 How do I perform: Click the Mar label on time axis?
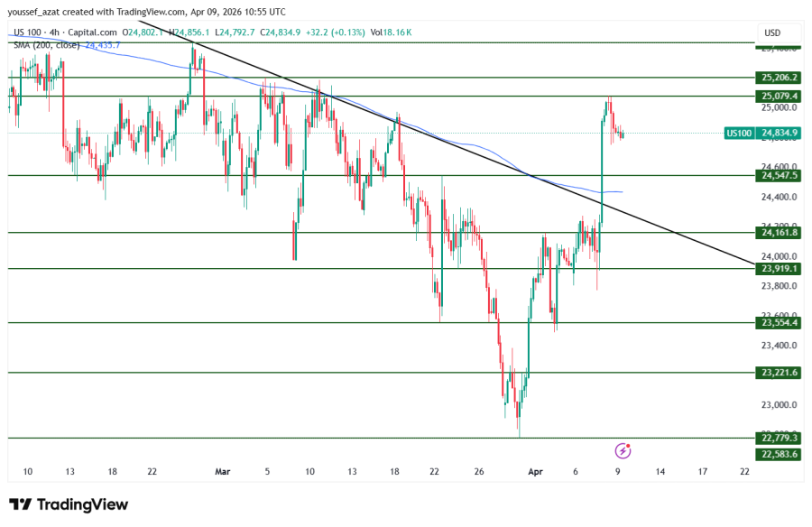(223, 471)
